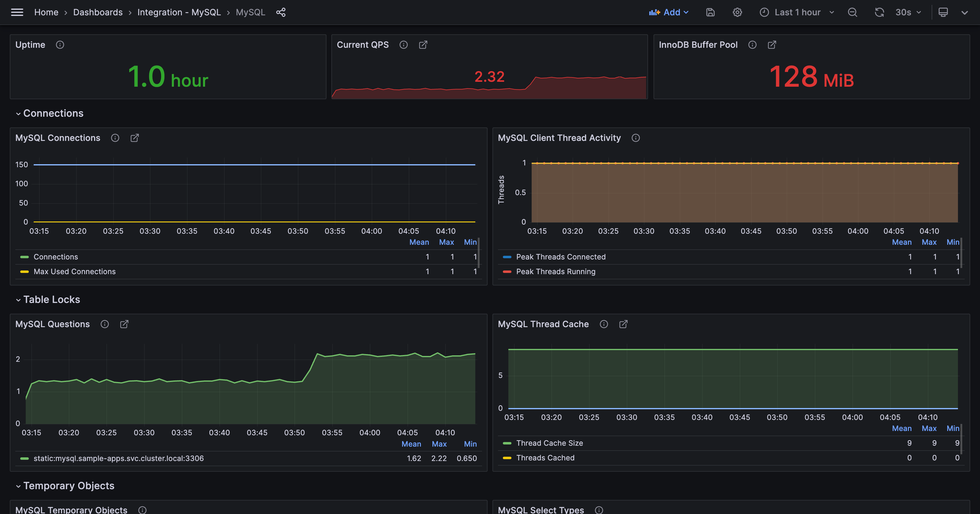The image size is (980, 514).
Task: Click the green Connections legend color swatch
Action: click(x=24, y=257)
